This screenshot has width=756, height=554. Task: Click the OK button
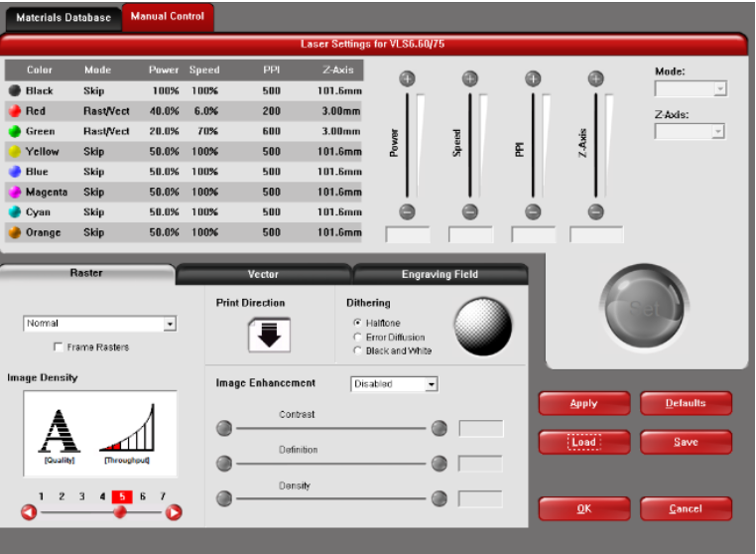click(584, 508)
